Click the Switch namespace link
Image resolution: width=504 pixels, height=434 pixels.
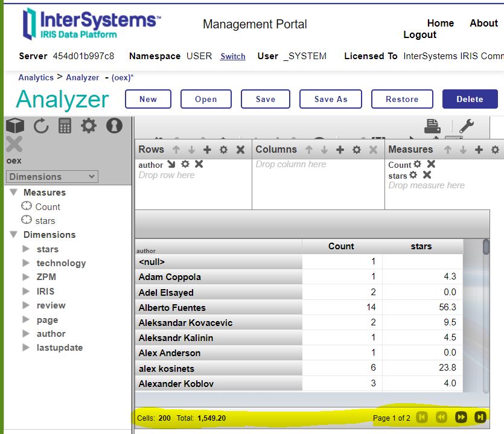[x=232, y=57]
